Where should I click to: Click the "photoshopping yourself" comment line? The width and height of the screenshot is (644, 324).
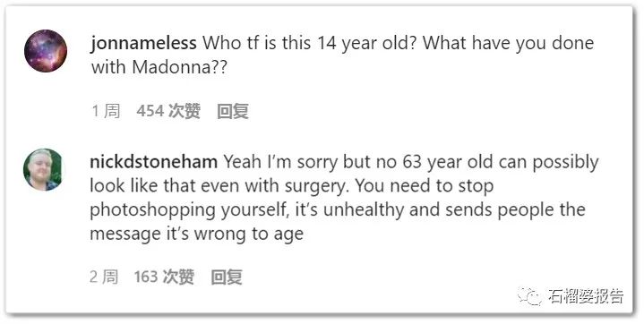(x=188, y=209)
